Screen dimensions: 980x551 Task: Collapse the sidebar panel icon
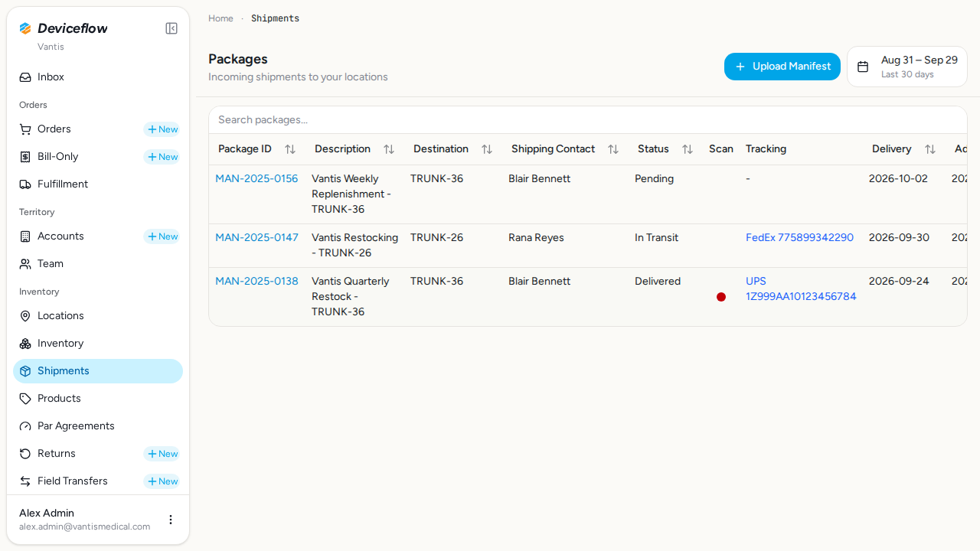(171, 28)
